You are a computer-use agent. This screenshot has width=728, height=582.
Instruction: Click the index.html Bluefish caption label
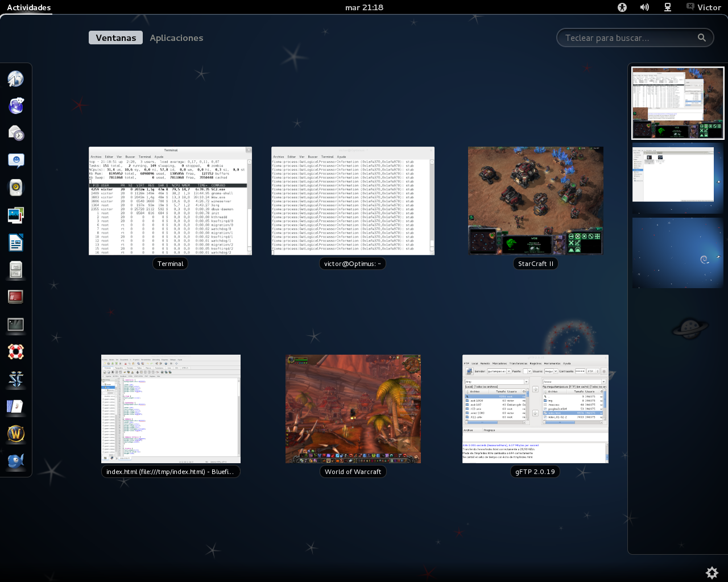(x=171, y=472)
